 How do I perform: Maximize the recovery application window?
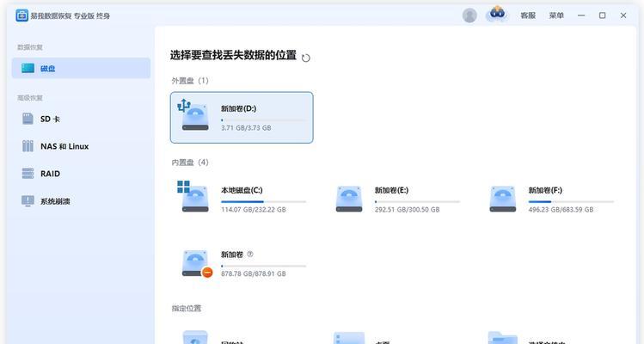(x=602, y=15)
